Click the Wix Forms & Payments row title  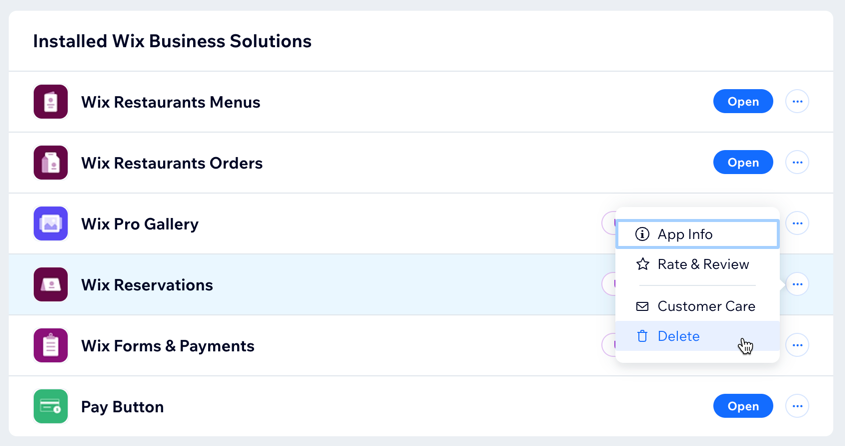168,346
